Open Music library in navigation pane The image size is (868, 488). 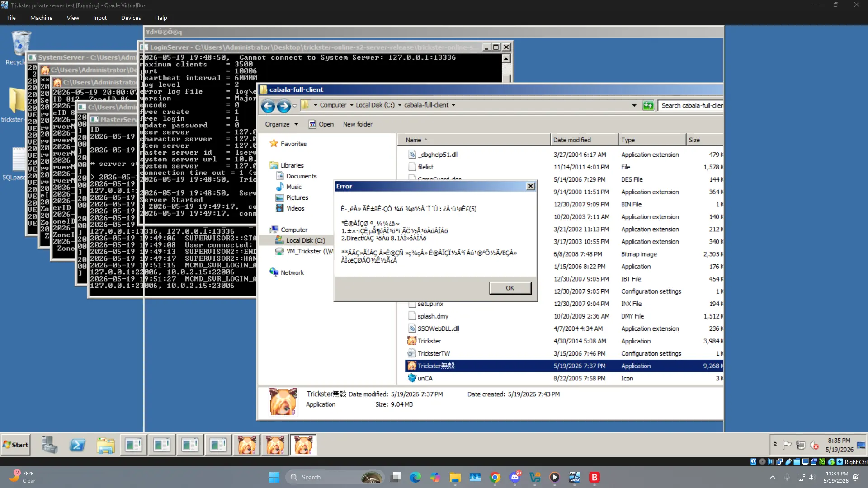[288, 187]
